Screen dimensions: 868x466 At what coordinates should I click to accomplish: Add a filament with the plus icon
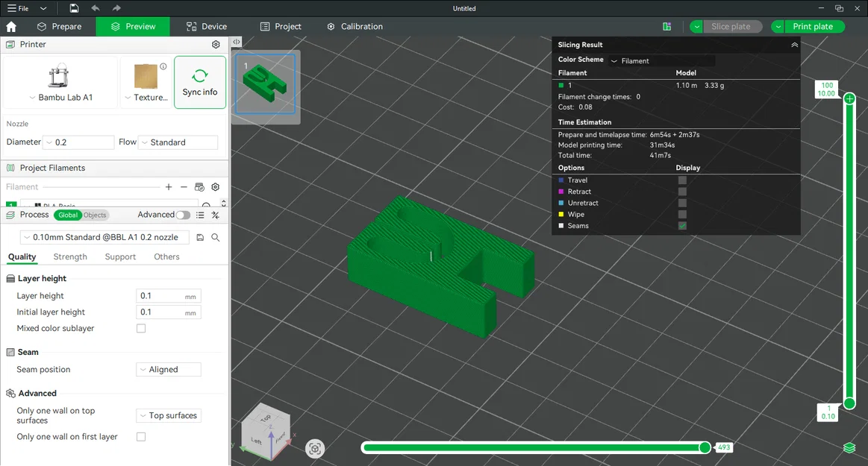(169, 187)
